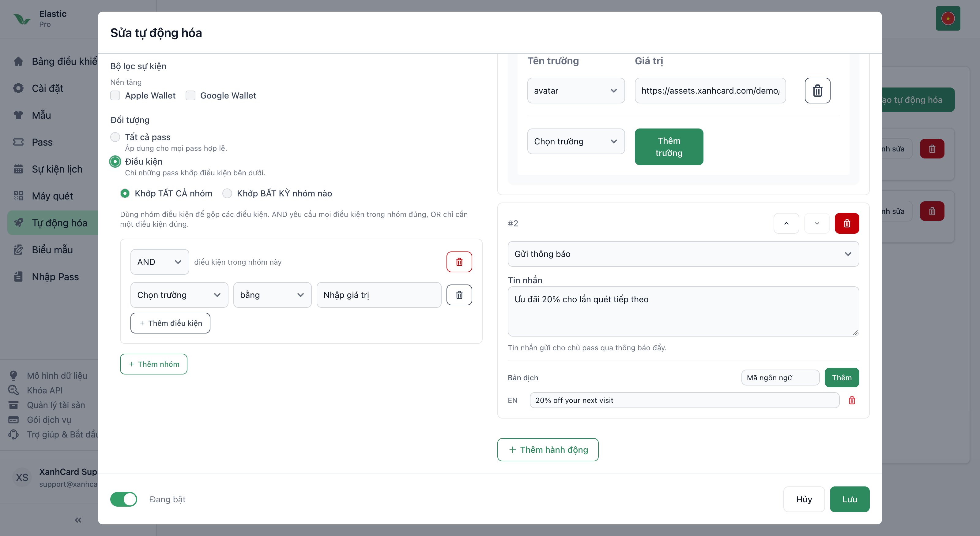This screenshot has width=980, height=536.
Task: Delete the avatar field row
Action: 817,91
